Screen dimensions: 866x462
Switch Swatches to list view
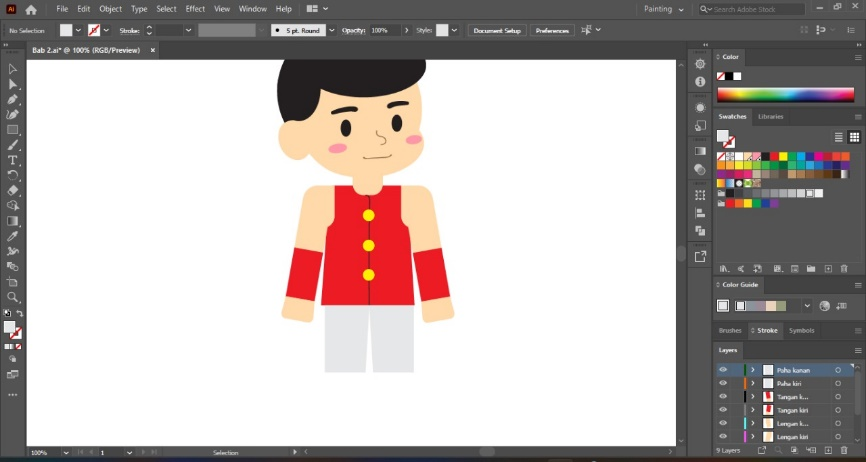838,137
